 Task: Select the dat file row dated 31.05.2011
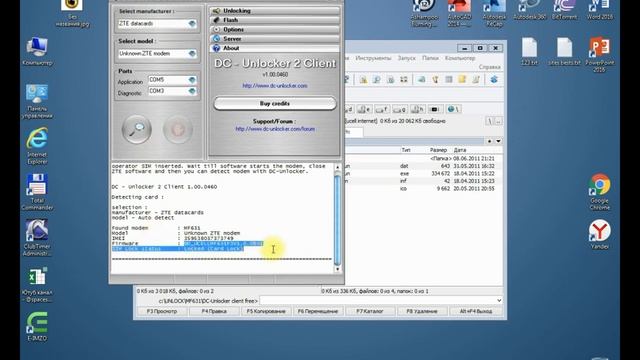(424, 166)
